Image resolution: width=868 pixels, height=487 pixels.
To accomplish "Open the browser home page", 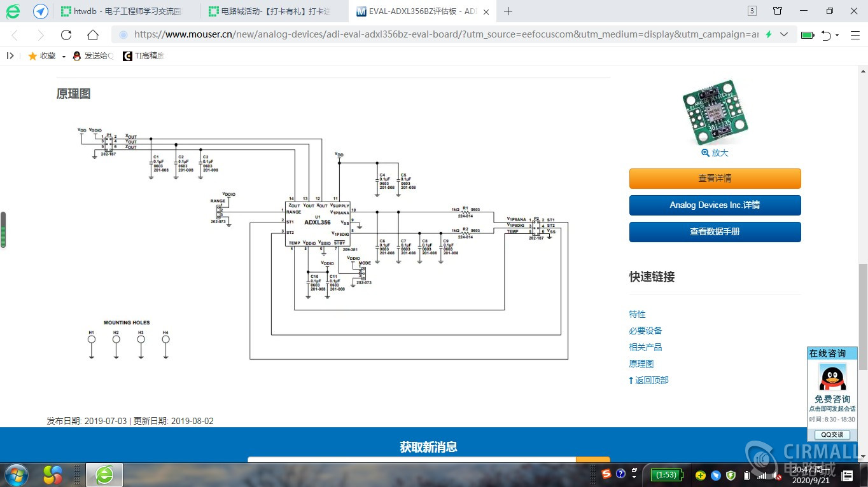I will point(93,35).
